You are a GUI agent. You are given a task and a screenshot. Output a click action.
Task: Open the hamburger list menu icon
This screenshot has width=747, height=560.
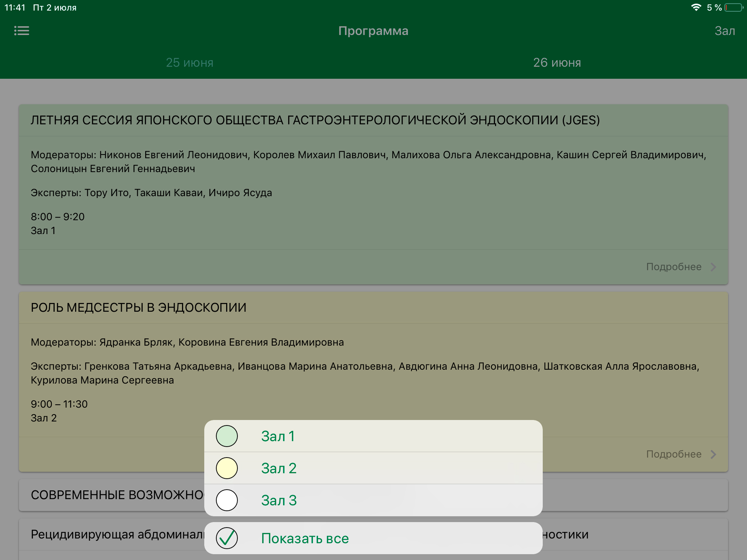coord(22,31)
